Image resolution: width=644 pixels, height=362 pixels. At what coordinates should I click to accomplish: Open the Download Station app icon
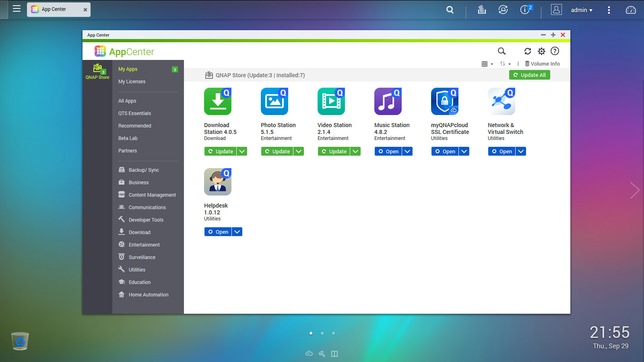pos(218,101)
